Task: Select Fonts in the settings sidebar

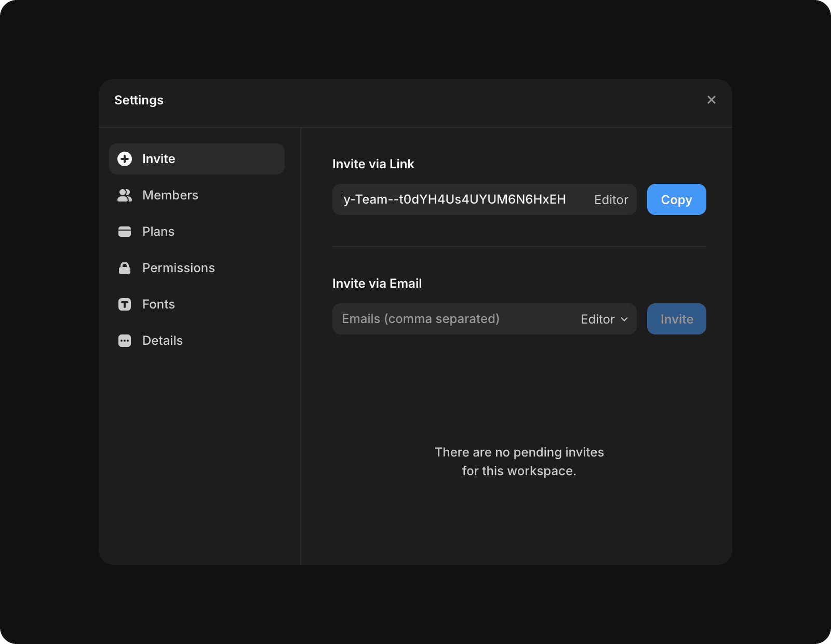Action: click(x=158, y=304)
